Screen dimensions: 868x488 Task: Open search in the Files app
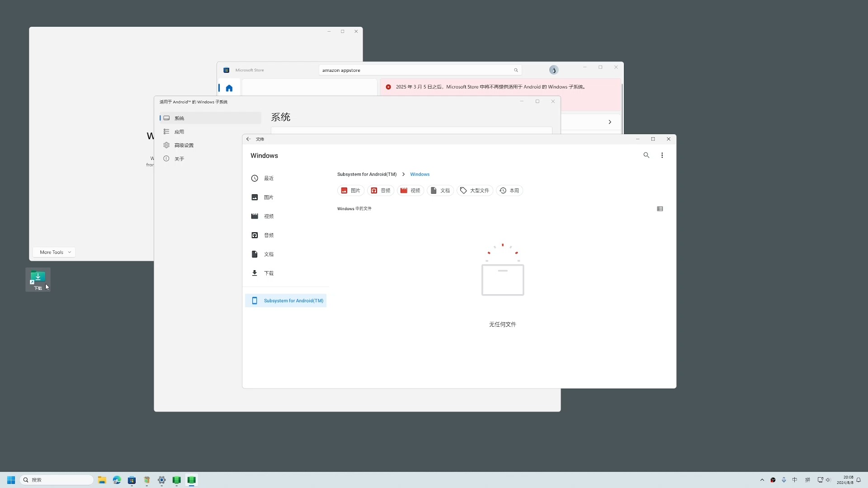646,155
